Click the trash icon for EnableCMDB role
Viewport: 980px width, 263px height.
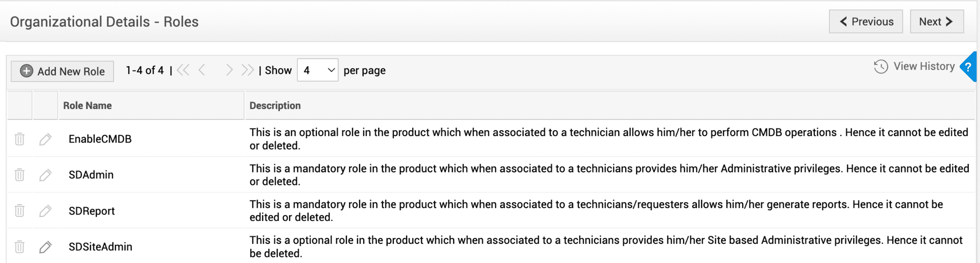click(20, 139)
